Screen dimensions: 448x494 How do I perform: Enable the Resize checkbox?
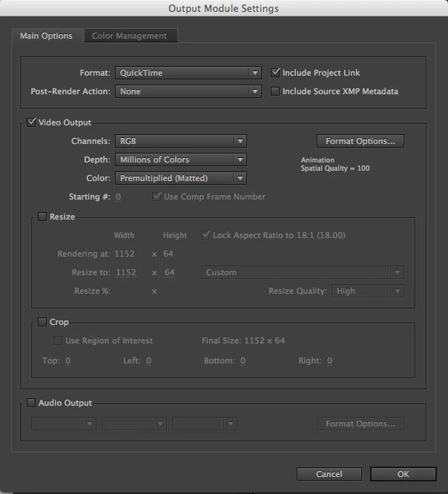pos(42,217)
